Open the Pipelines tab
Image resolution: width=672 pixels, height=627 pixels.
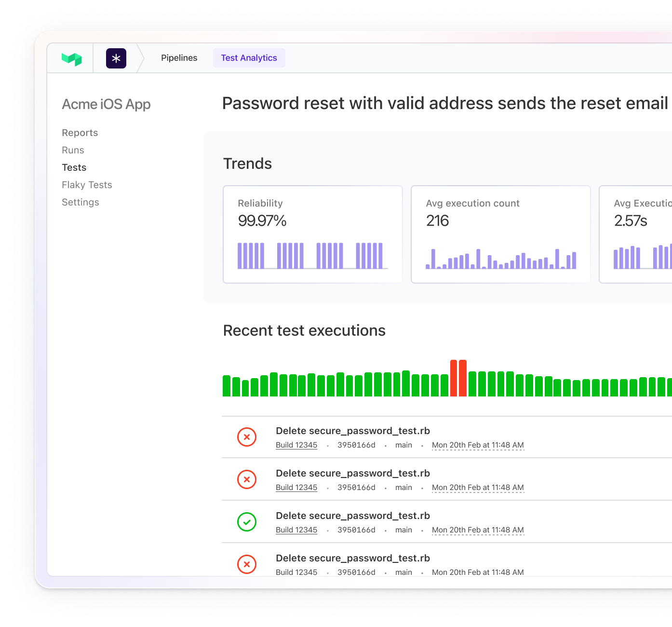[x=179, y=58]
